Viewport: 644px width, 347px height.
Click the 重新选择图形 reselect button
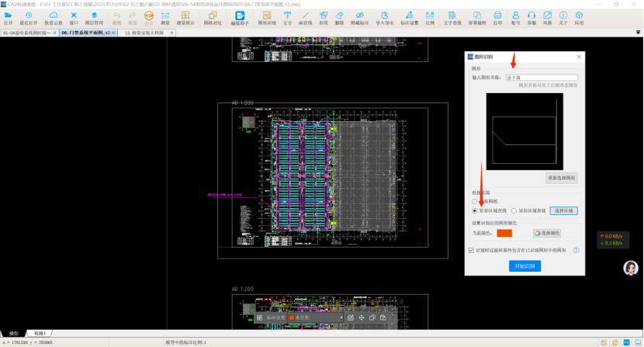click(561, 178)
